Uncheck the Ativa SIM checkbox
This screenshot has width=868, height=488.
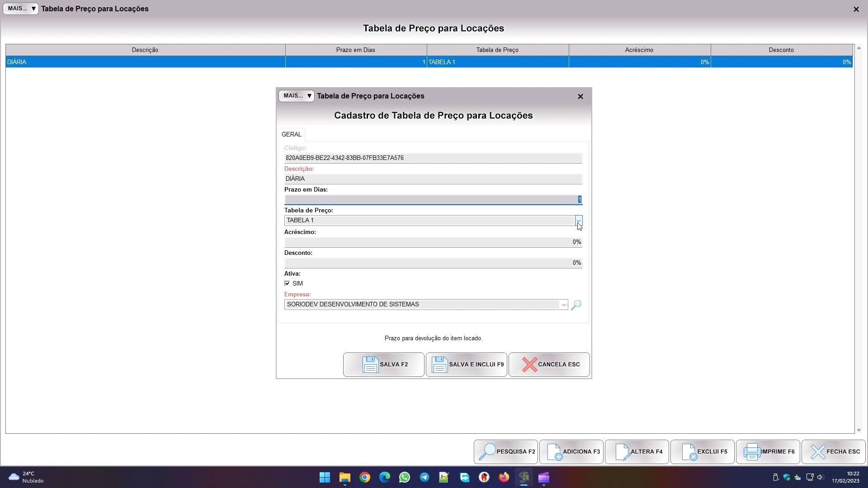pos(287,284)
